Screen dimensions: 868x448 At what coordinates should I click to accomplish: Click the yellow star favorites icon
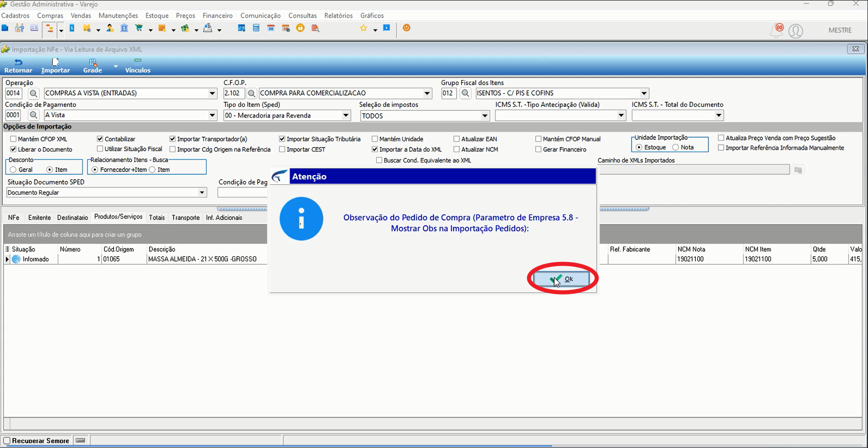tap(363, 28)
